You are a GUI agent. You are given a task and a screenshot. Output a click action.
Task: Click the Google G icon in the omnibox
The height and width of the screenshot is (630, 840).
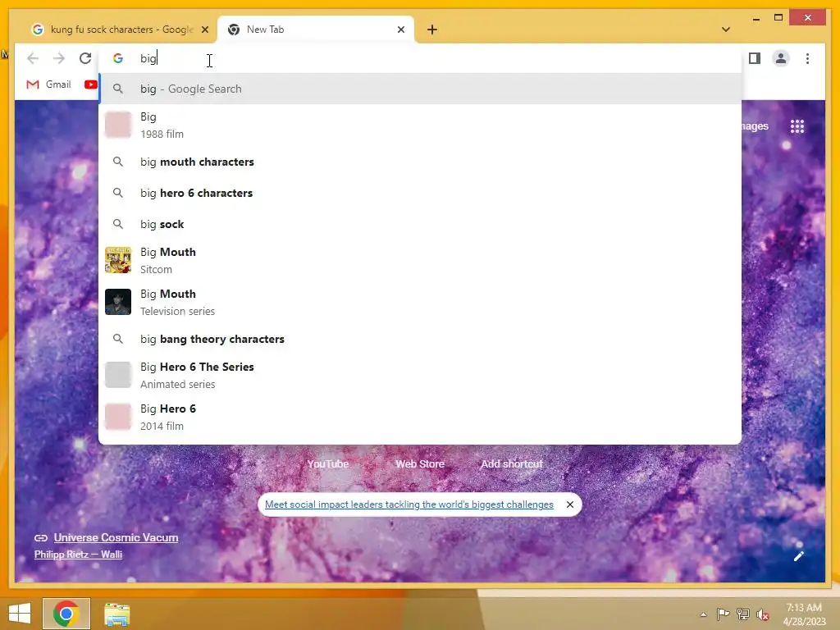tap(118, 58)
